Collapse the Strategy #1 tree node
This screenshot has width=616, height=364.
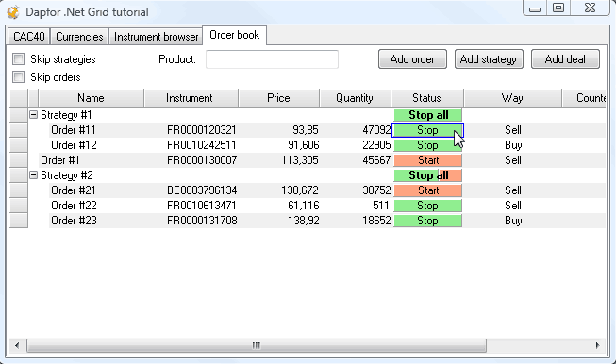(x=34, y=115)
